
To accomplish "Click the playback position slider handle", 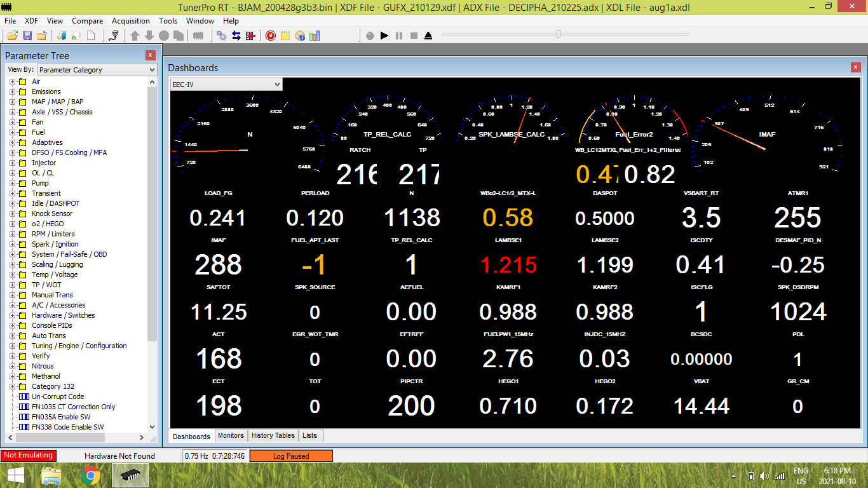I will coord(558,34).
